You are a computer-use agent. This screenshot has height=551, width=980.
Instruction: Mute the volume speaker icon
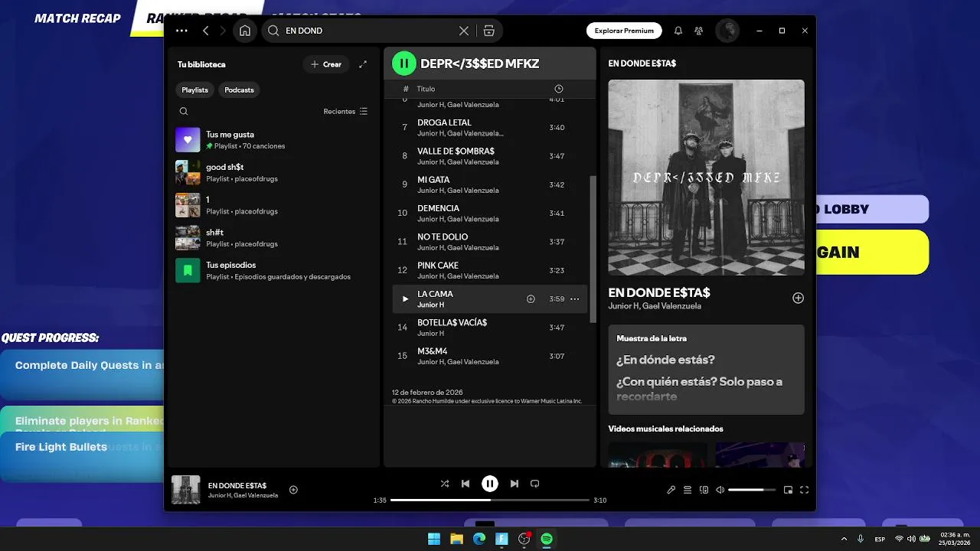point(720,490)
